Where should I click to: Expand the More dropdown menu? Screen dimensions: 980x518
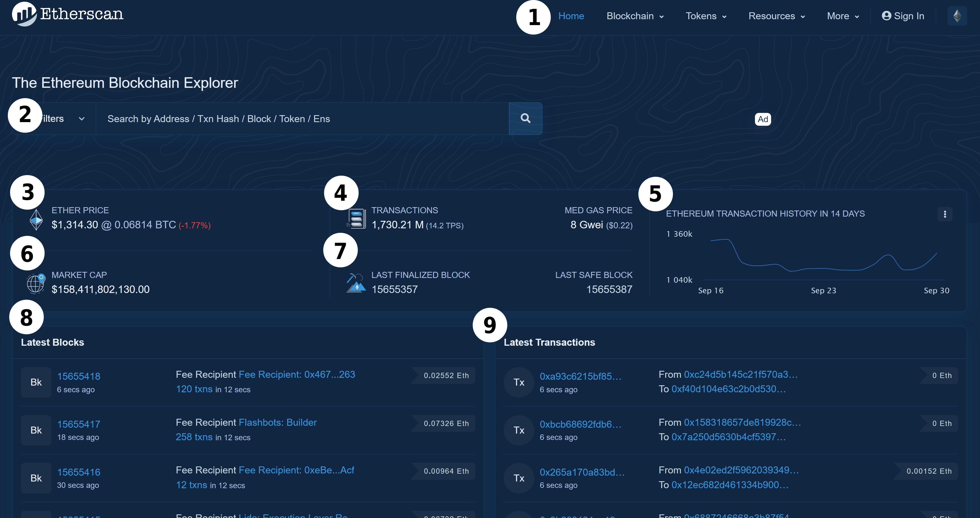[x=843, y=16]
